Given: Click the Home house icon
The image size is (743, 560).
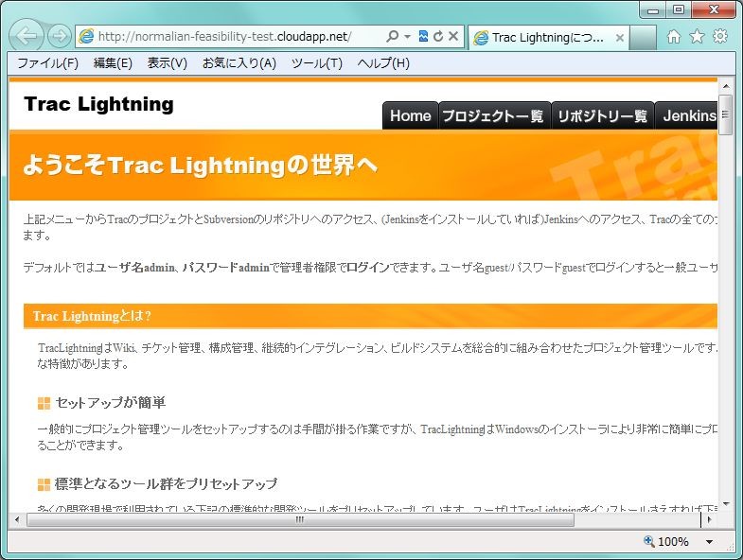Looking at the screenshot, I should (673, 37).
